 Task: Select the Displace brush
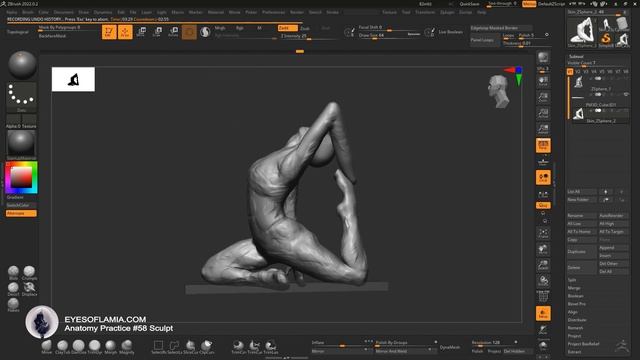coord(29,289)
